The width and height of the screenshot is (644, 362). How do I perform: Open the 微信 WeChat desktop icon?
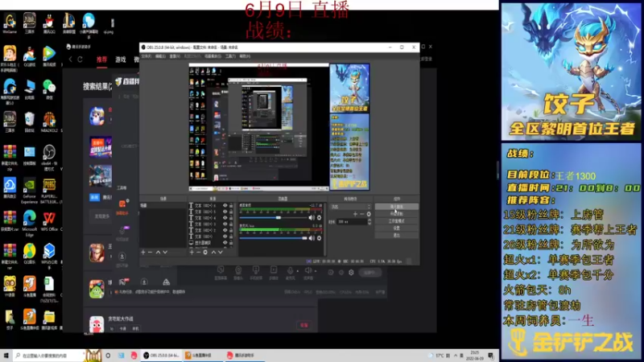pyautogui.click(x=49, y=89)
